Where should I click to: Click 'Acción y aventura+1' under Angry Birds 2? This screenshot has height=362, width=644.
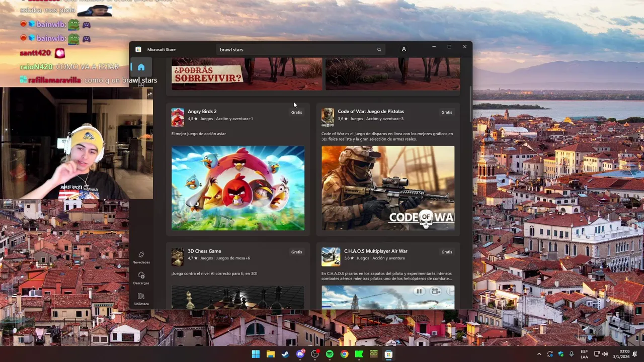234,119
